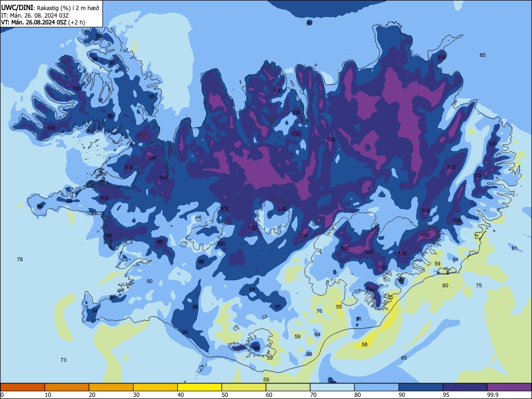Viewport: 532px width, 399px height.
Task: Click the '81' humidity value off the east coast
Action: point(514,248)
